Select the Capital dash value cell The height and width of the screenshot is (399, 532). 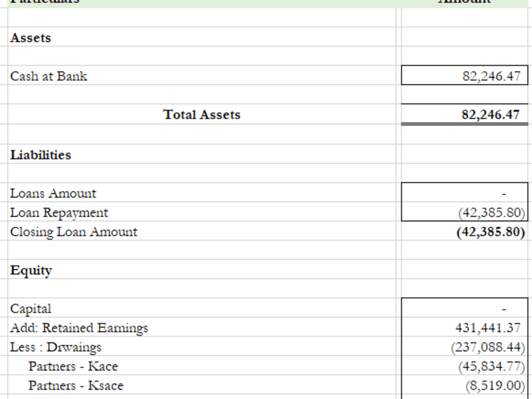pos(464,308)
